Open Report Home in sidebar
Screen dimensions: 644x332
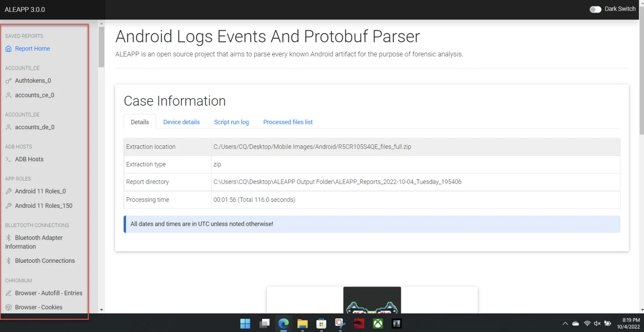click(32, 49)
